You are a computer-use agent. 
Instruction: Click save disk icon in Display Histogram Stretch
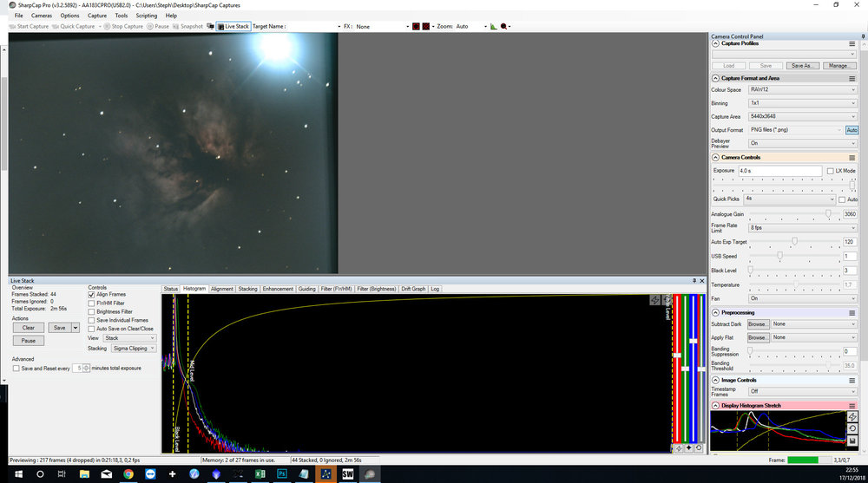click(x=852, y=441)
